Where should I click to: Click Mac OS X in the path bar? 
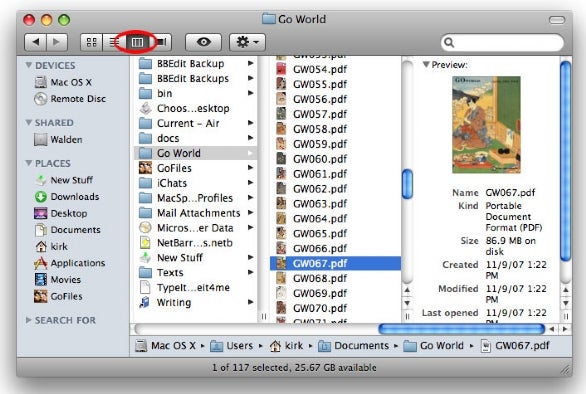click(x=165, y=346)
